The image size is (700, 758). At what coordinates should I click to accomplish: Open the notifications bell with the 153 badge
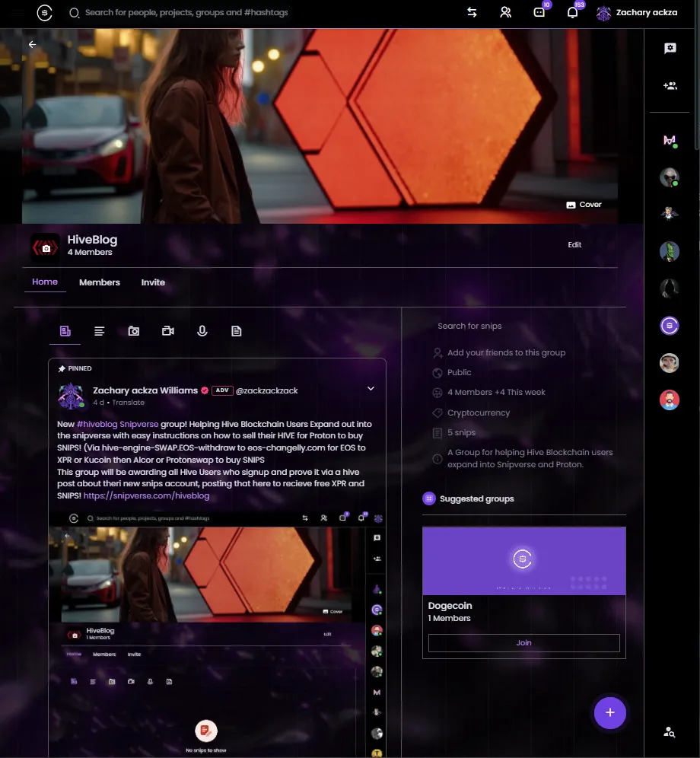tap(572, 13)
